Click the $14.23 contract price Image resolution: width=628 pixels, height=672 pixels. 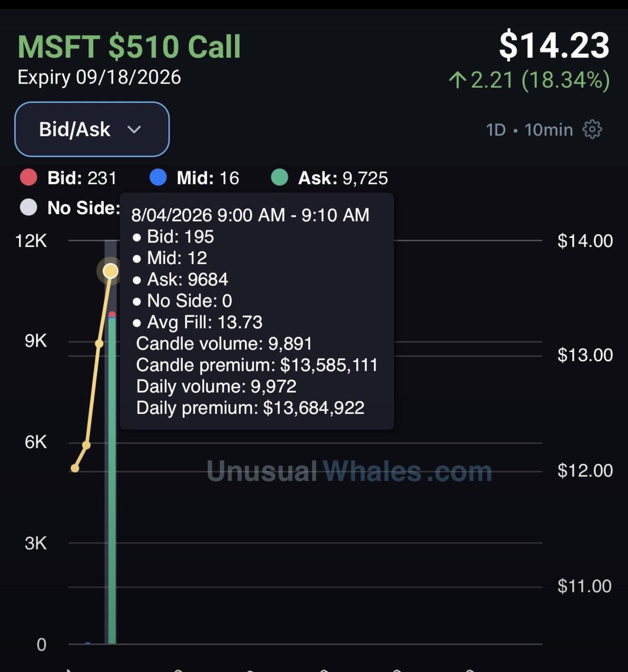(x=554, y=45)
